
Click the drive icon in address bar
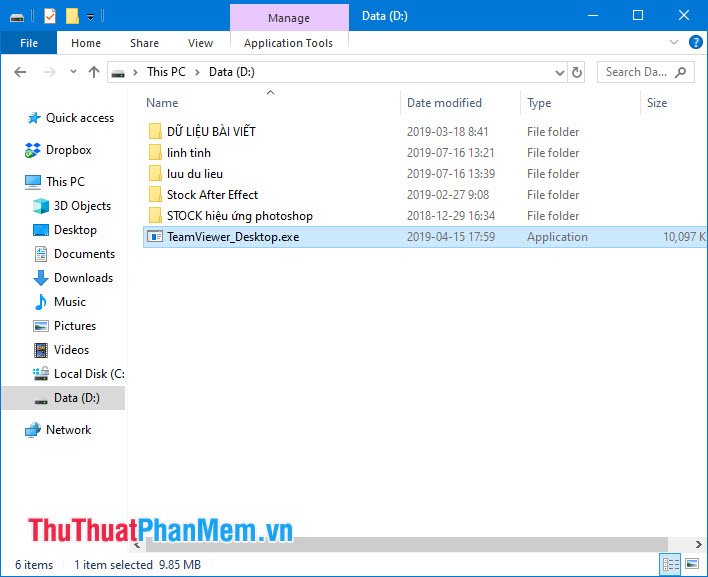tap(118, 73)
